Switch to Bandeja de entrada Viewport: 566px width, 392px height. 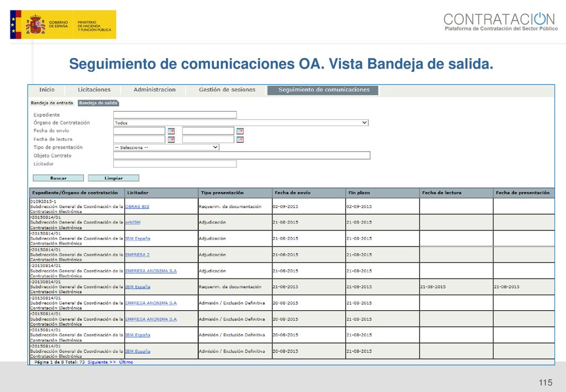52,103
